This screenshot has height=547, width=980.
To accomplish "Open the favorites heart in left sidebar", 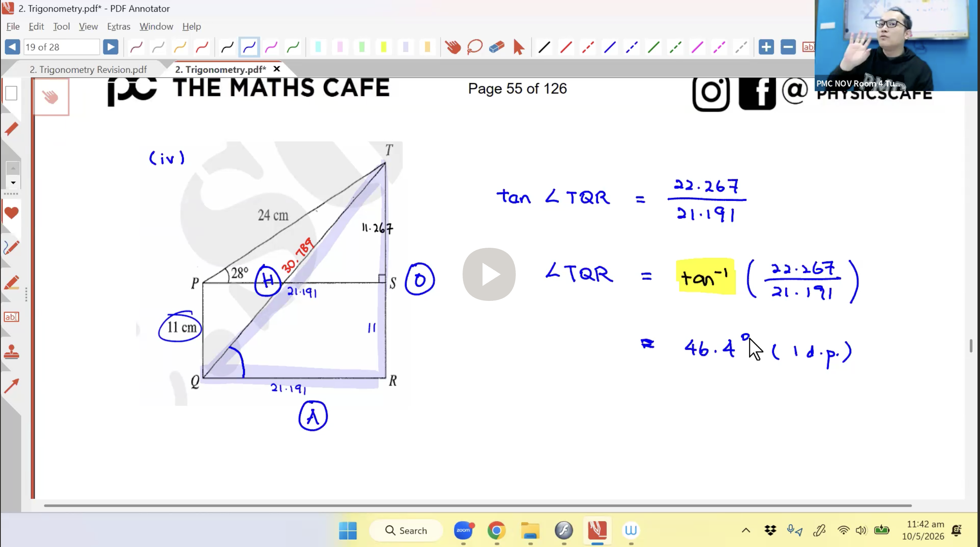I will [11, 213].
